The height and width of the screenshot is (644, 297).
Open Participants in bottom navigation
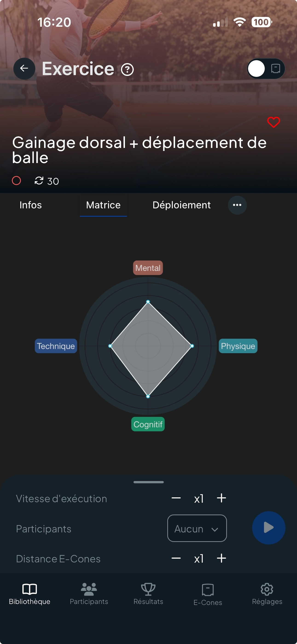click(89, 594)
